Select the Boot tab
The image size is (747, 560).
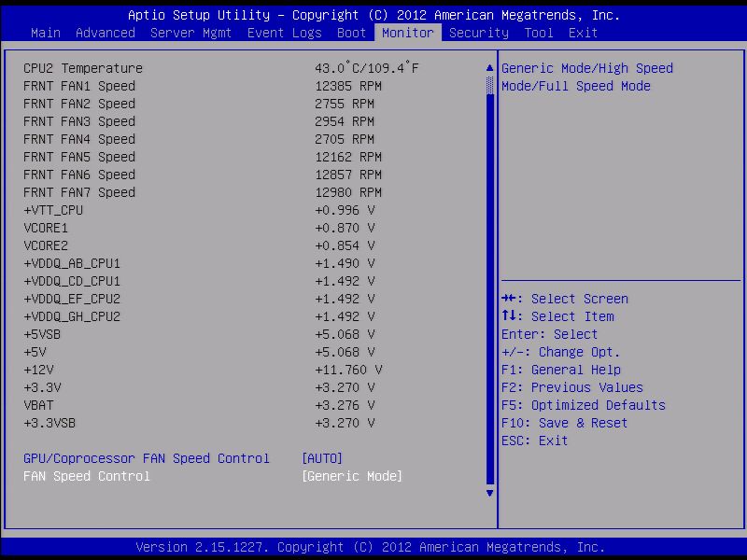point(352,33)
